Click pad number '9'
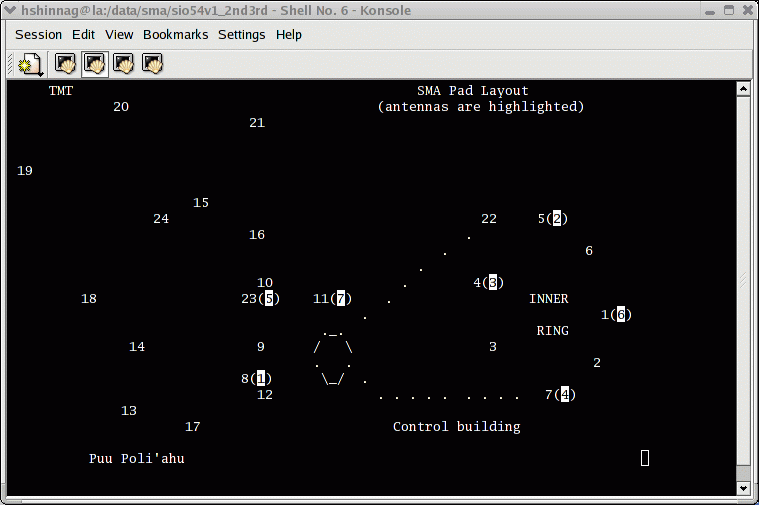The width and height of the screenshot is (759, 505). (x=261, y=347)
